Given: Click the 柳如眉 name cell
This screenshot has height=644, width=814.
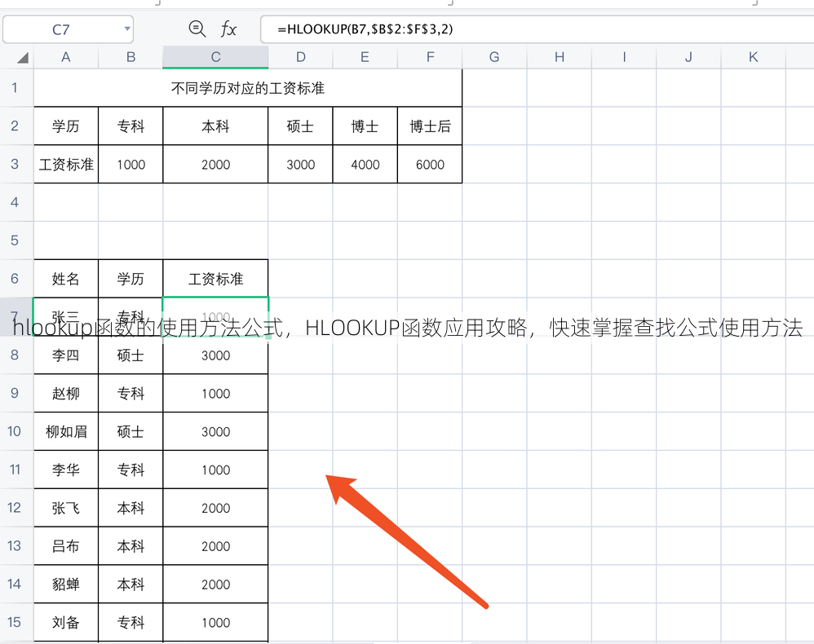Looking at the screenshot, I should [x=66, y=431].
